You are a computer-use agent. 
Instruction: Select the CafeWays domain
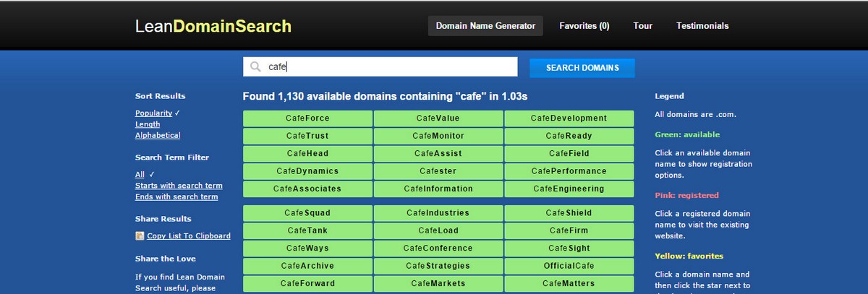coord(307,248)
